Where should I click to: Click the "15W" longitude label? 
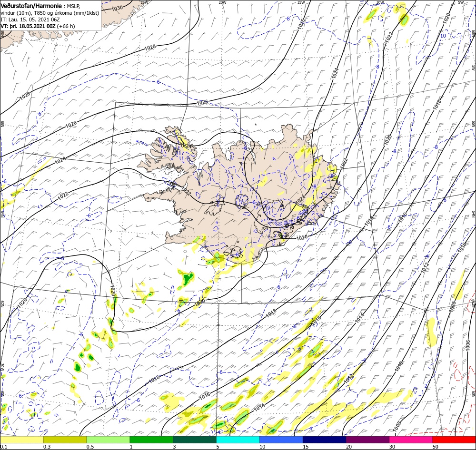click(x=301, y=2)
